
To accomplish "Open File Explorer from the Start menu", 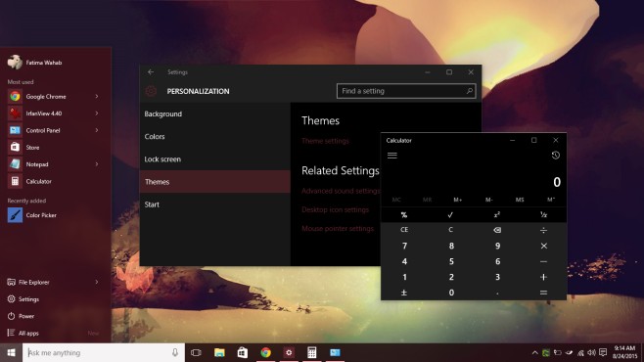I will coord(33,282).
